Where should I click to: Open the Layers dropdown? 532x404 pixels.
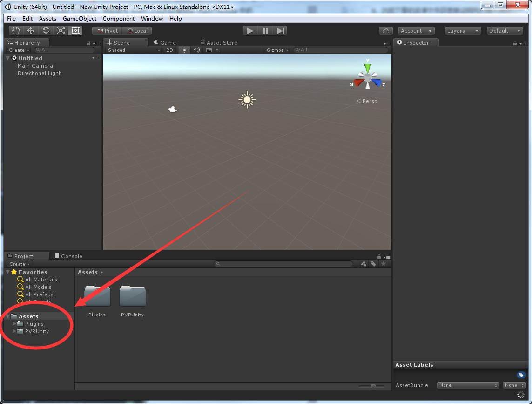pos(463,31)
